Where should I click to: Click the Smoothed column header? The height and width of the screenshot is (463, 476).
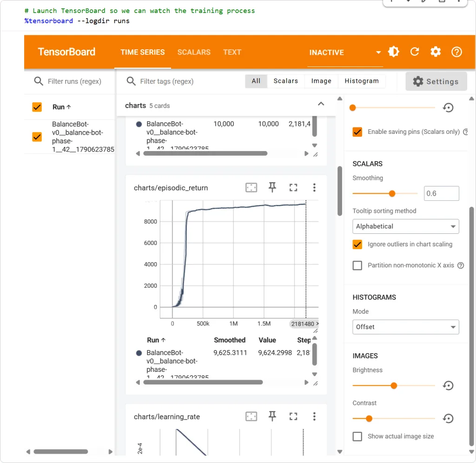pos(230,340)
